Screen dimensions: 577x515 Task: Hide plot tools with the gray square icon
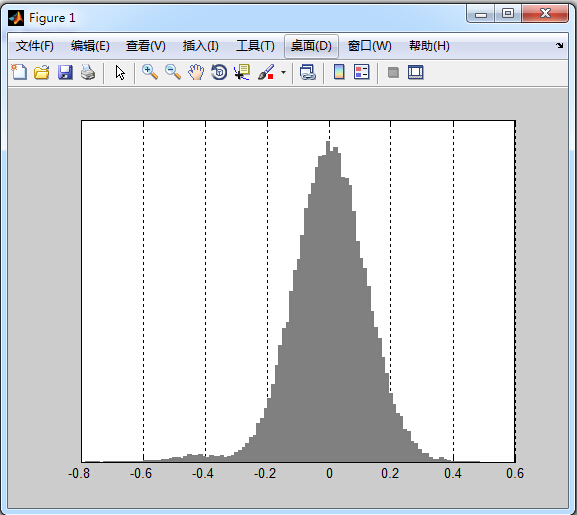(x=393, y=72)
